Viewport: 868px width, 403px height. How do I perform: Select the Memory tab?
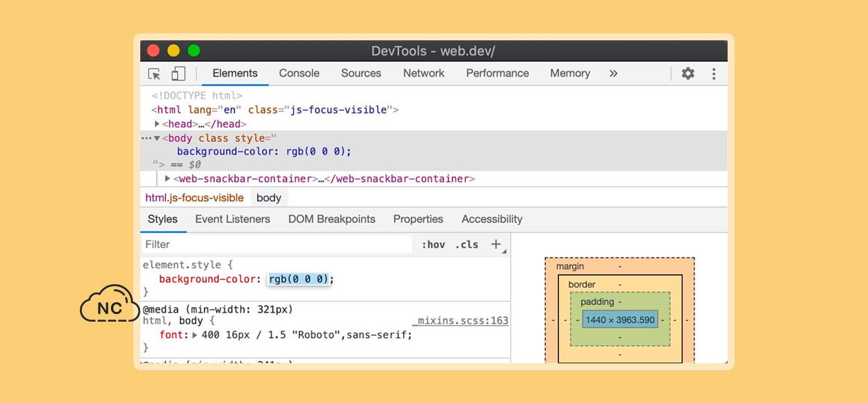coord(570,74)
